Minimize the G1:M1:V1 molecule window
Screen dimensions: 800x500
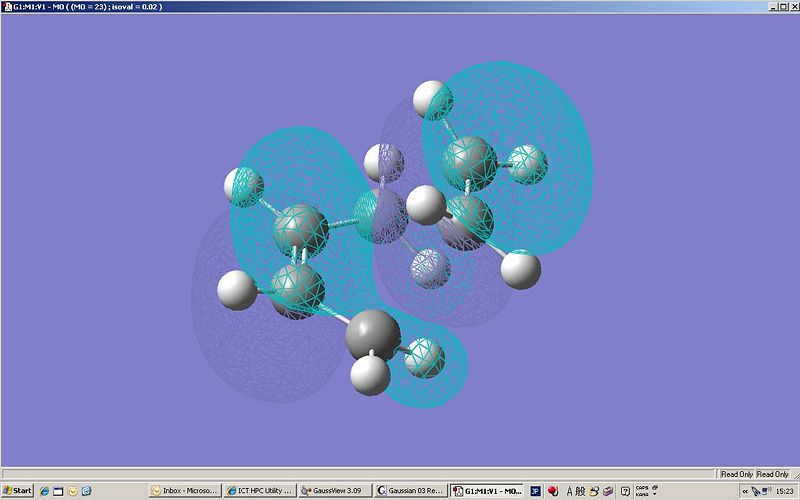[x=773, y=7]
